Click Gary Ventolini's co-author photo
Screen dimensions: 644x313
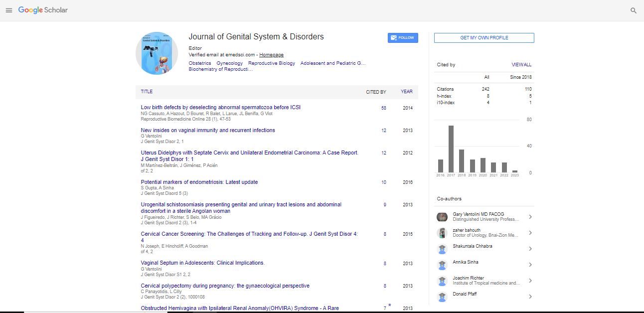click(x=442, y=217)
